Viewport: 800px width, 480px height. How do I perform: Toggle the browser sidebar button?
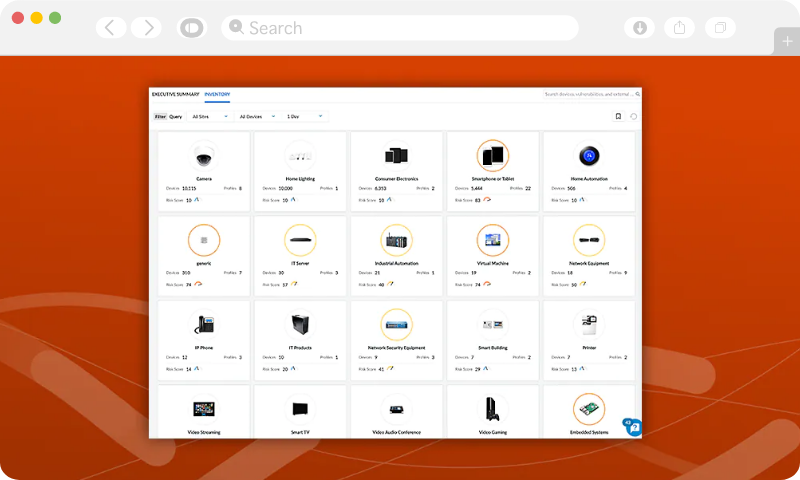[189, 27]
